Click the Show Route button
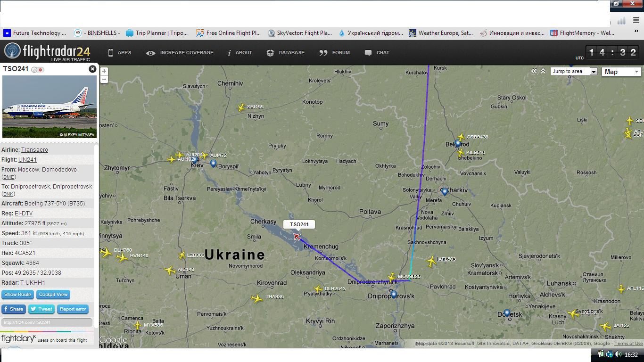Image resolution: width=644 pixels, height=362 pixels. 17,295
